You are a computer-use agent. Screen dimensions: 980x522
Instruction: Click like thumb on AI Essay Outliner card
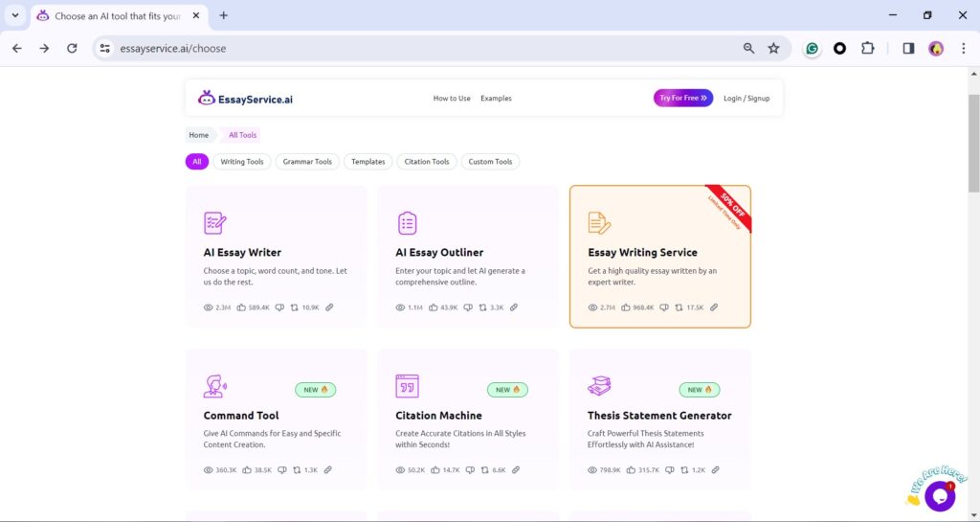pyautogui.click(x=434, y=307)
